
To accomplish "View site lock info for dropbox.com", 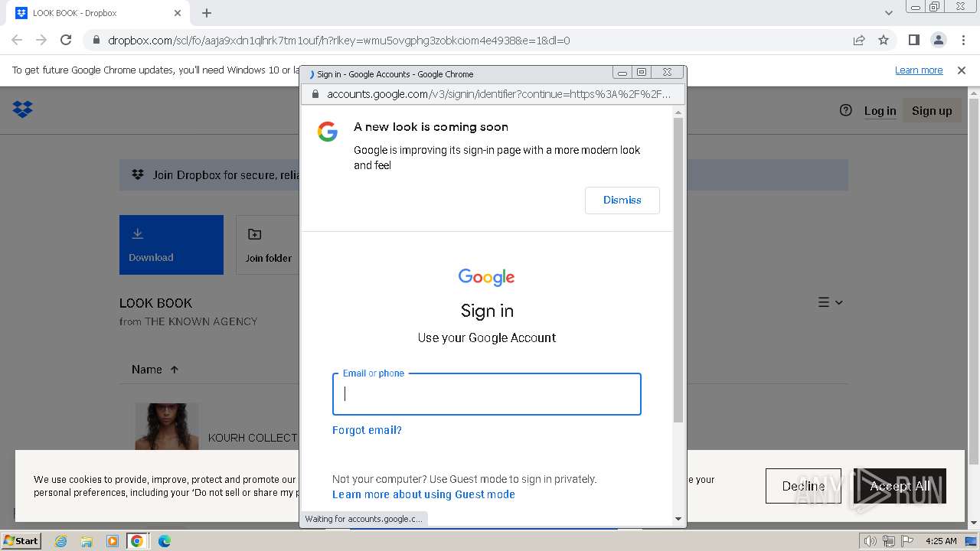I will coord(96,41).
